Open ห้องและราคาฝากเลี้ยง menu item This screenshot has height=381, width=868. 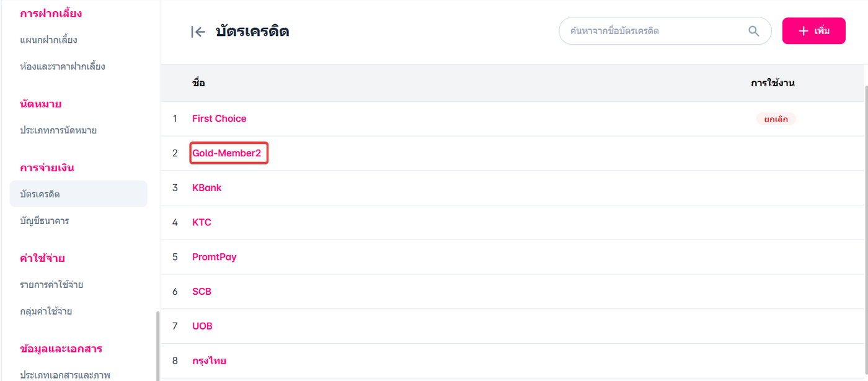pyautogui.click(x=62, y=66)
